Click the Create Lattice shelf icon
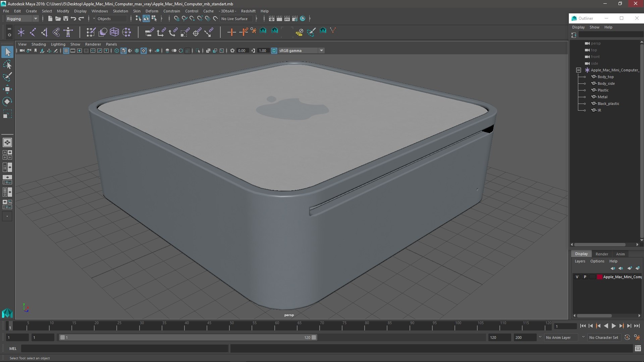This screenshot has width=644, height=362. point(114,32)
